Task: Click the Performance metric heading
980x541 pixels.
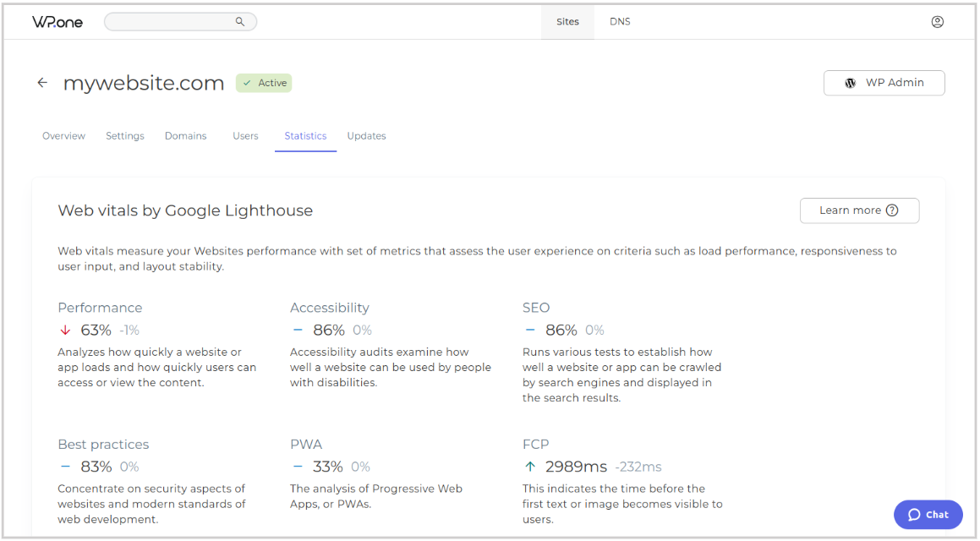Action: tap(100, 308)
